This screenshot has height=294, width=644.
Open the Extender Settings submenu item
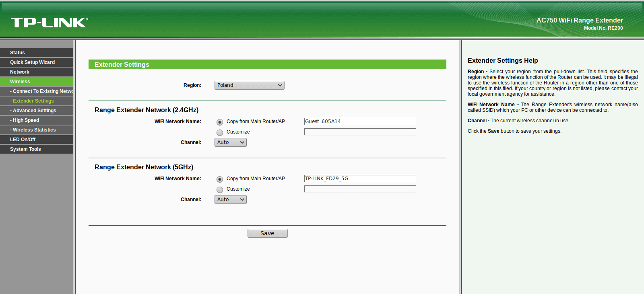click(37, 101)
